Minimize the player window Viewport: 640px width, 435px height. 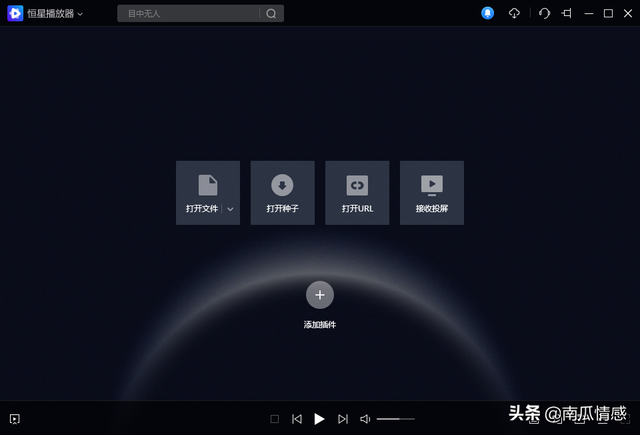pos(589,13)
